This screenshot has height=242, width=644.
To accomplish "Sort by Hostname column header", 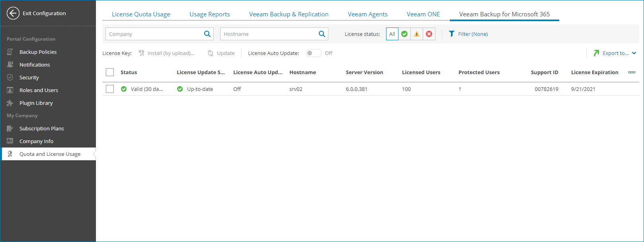I will [x=302, y=72].
